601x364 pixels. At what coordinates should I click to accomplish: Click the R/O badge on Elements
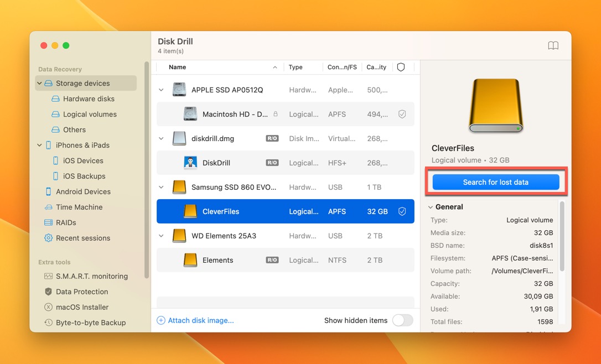(x=272, y=260)
